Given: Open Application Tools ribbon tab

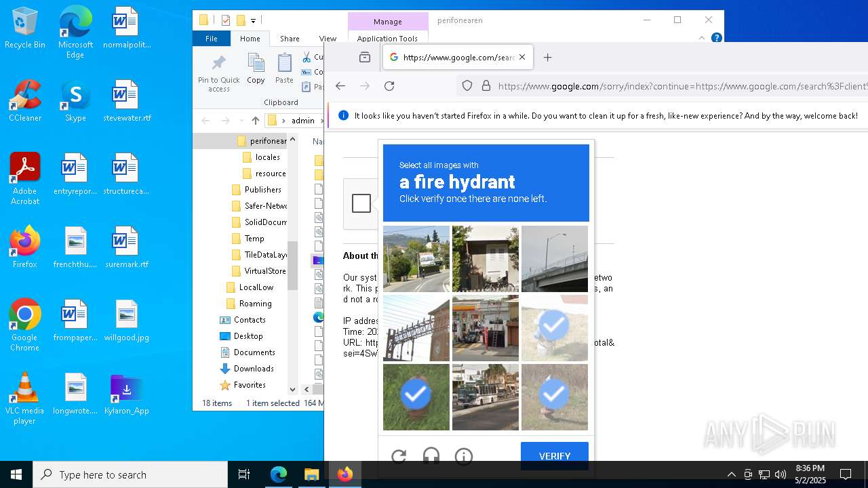Looking at the screenshot, I should coord(387,39).
